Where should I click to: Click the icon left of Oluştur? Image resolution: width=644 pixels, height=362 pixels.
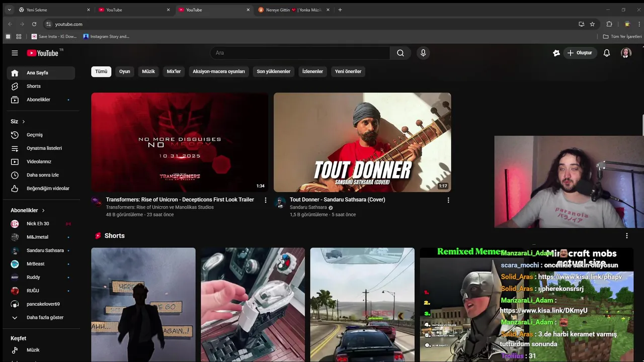pyautogui.click(x=556, y=53)
